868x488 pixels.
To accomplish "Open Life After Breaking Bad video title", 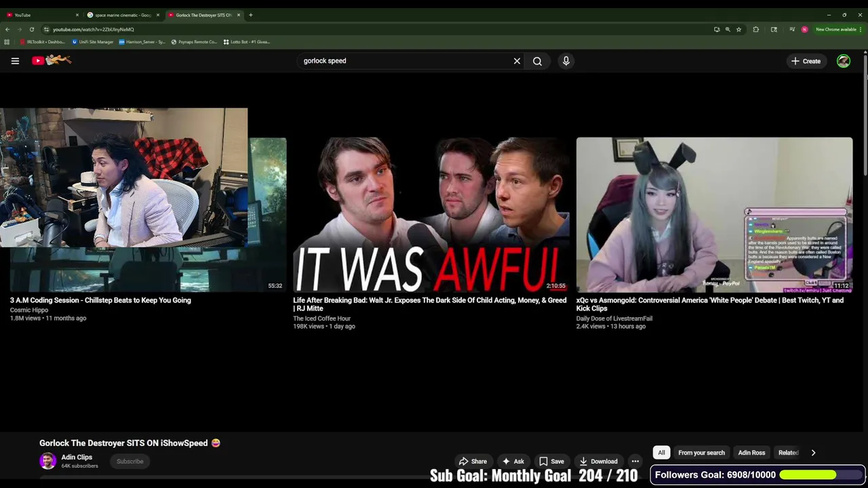I will click(430, 304).
